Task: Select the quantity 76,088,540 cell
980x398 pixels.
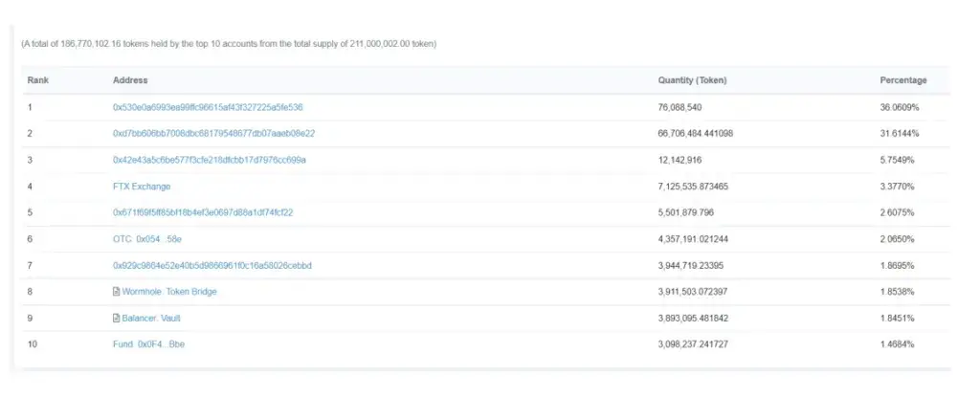Action: tap(679, 107)
